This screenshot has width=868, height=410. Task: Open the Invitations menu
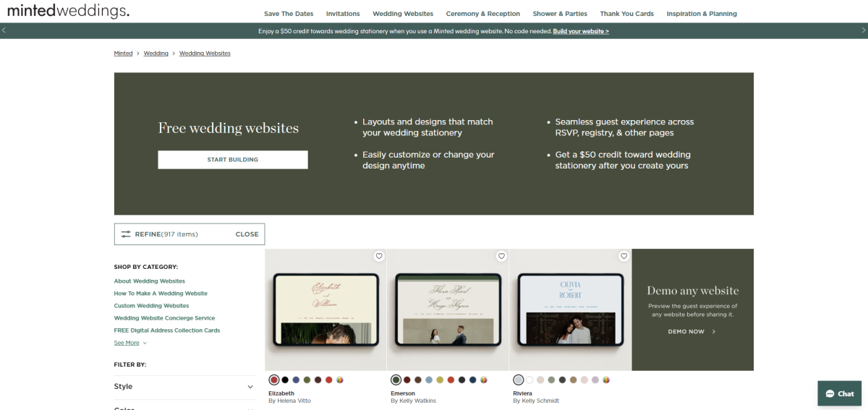343,14
